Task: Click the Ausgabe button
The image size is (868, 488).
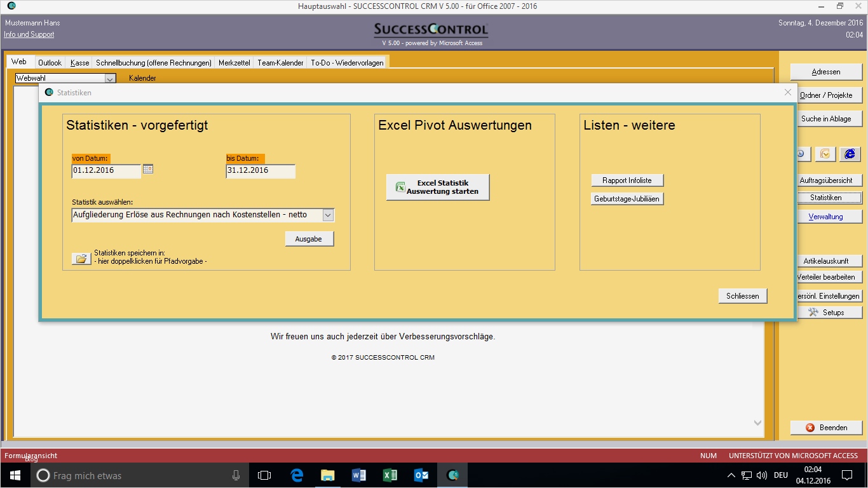Action: click(309, 239)
